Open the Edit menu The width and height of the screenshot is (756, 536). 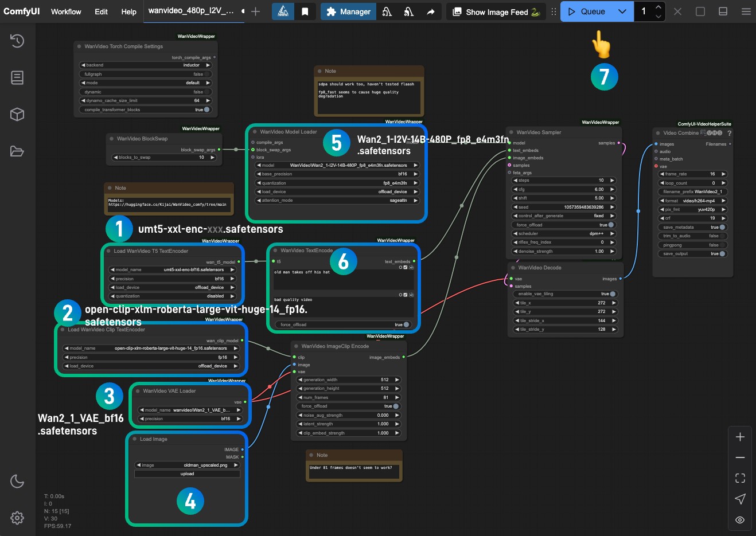(x=101, y=11)
